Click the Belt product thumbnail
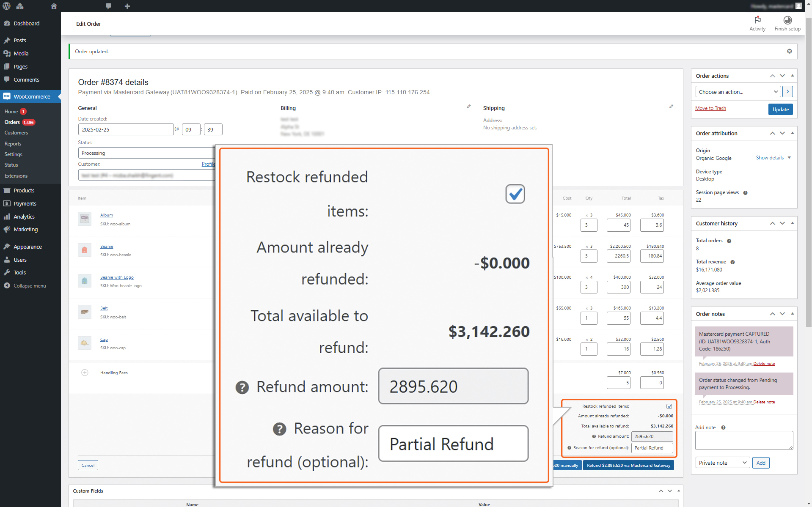 pos(85,312)
